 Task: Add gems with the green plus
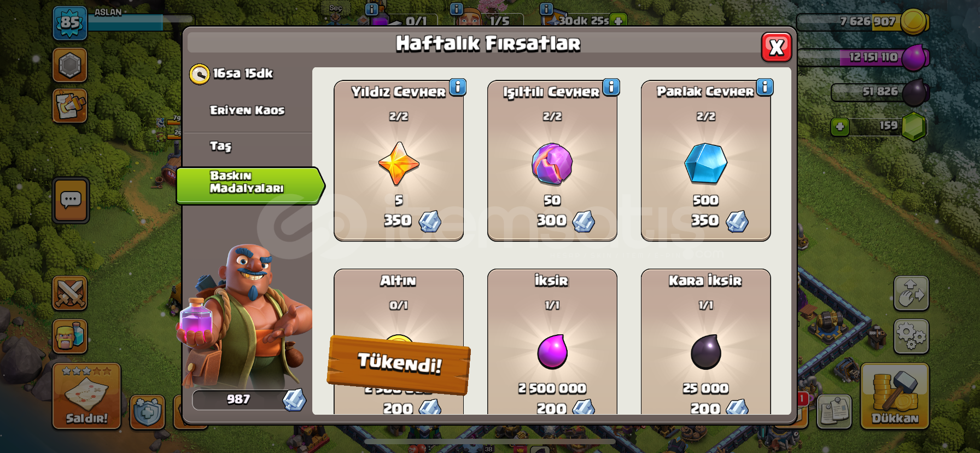[840, 127]
